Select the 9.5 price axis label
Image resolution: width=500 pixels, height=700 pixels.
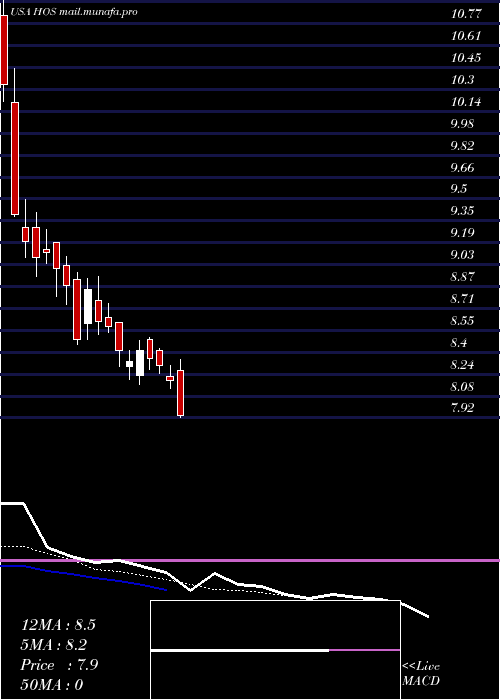tap(459, 189)
